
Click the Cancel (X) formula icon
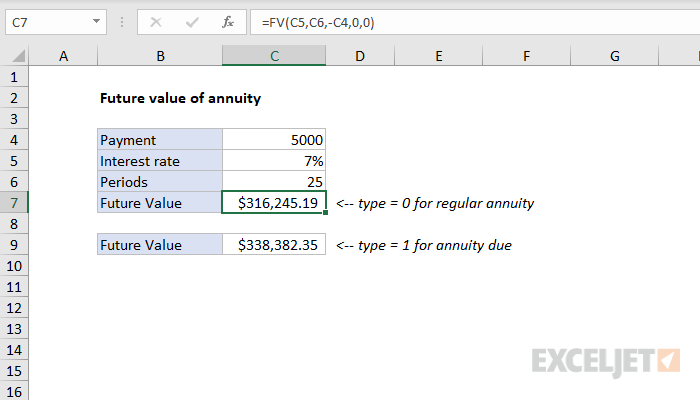(156, 22)
